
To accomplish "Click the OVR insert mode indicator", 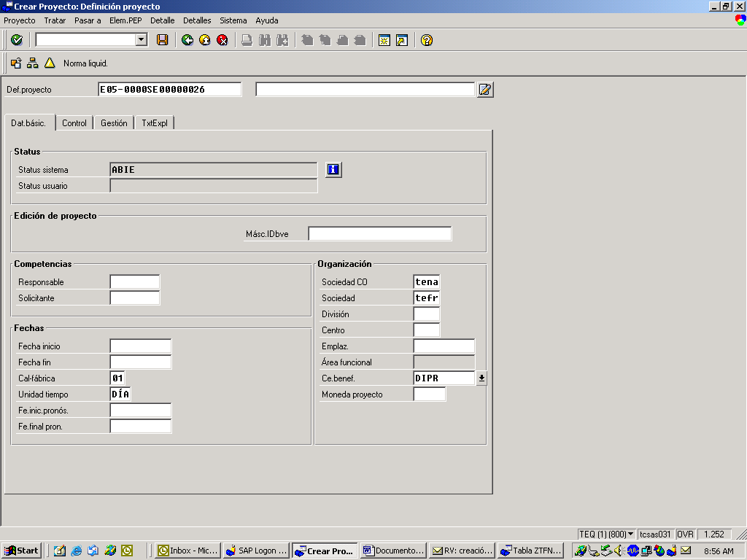I will (x=686, y=534).
